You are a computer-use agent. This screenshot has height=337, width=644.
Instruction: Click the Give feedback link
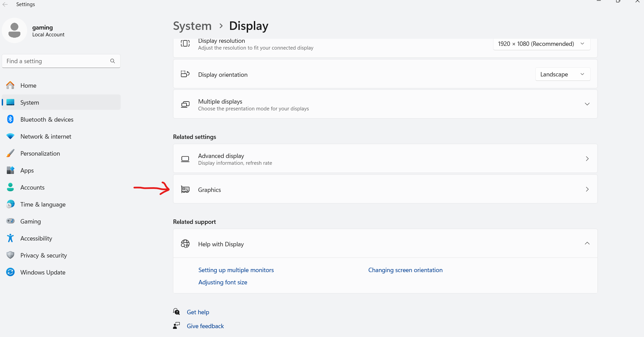205,326
